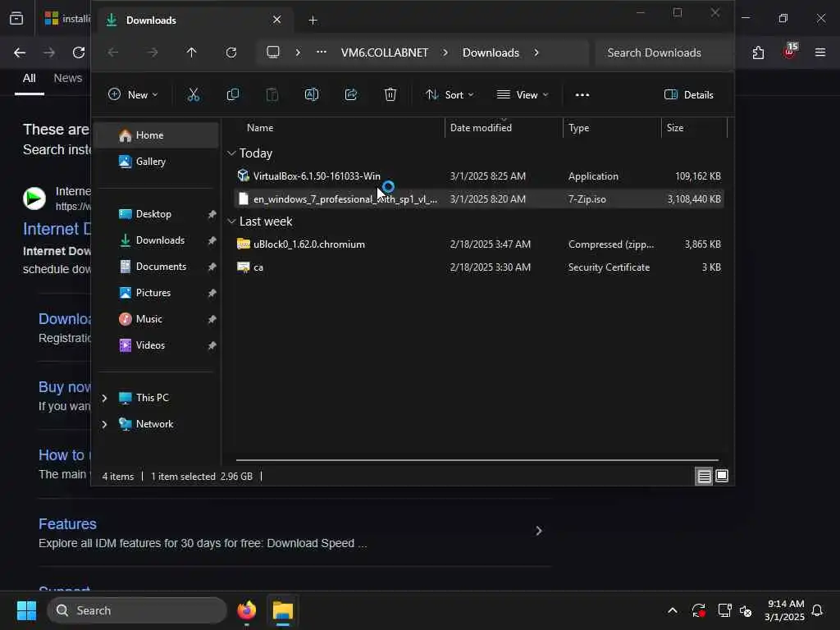Click the pin icon next to Desktop
840x630 pixels.
pos(212,214)
